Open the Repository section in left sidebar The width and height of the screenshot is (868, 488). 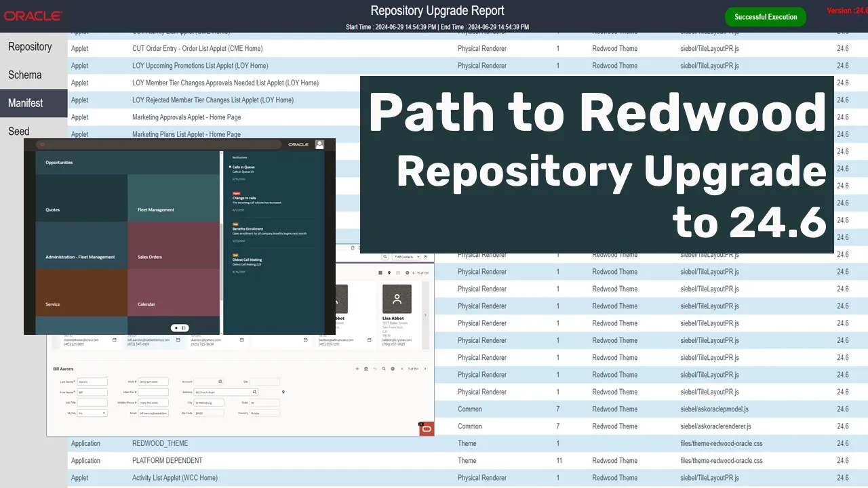click(30, 47)
